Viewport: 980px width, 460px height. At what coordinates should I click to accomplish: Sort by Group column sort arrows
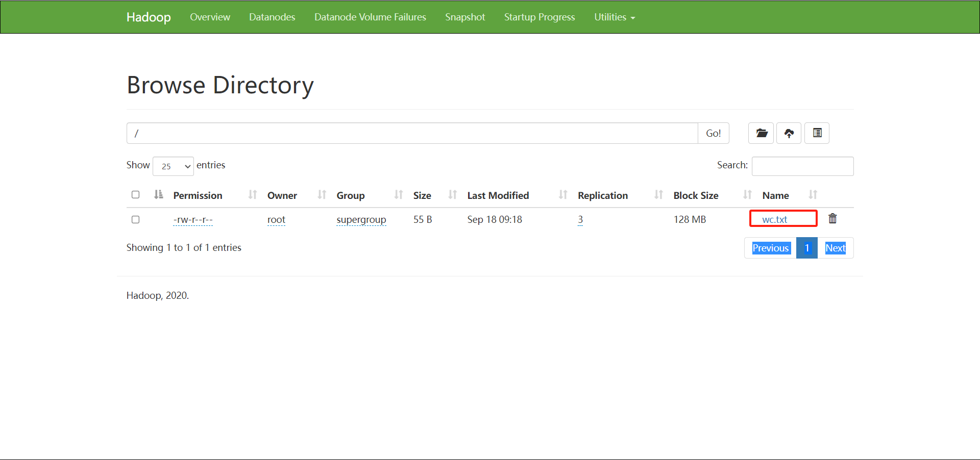tap(399, 195)
